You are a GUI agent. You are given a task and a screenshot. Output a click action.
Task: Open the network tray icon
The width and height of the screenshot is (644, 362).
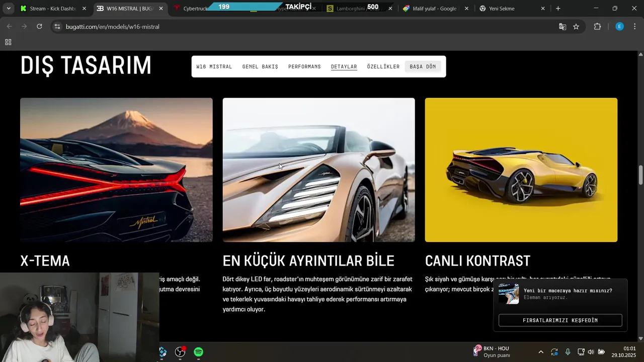coord(581,352)
